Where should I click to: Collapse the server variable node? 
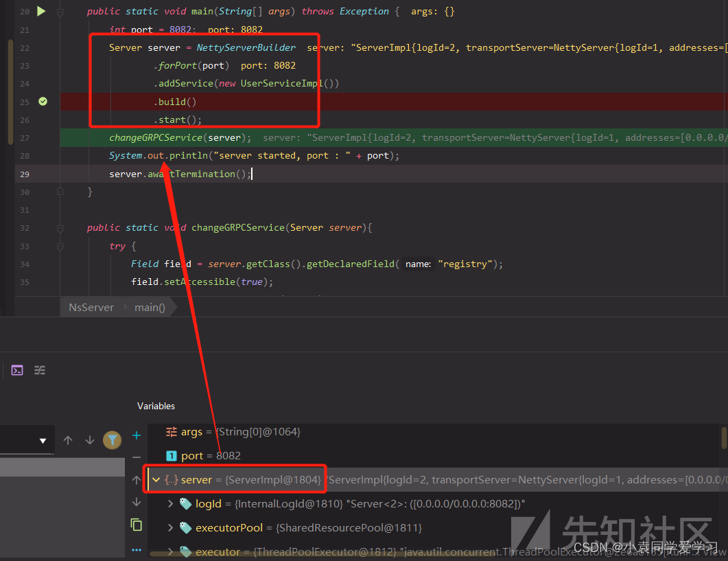click(x=156, y=480)
